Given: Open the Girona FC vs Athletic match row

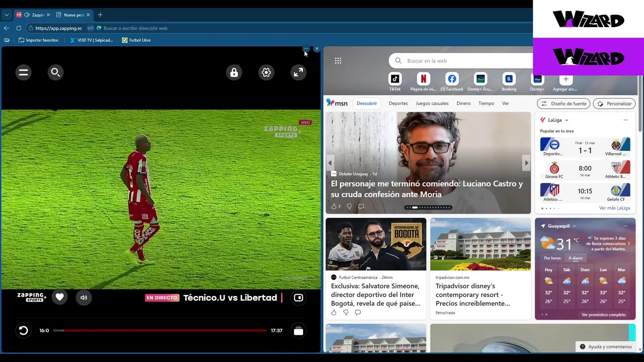Looking at the screenshot, I should [x=585, y=170].
